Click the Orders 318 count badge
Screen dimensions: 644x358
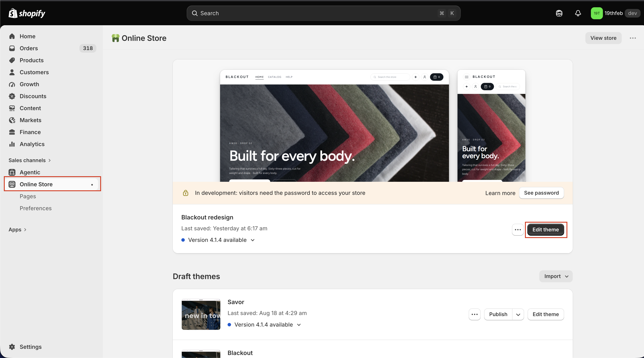click(x=88, y=48)
